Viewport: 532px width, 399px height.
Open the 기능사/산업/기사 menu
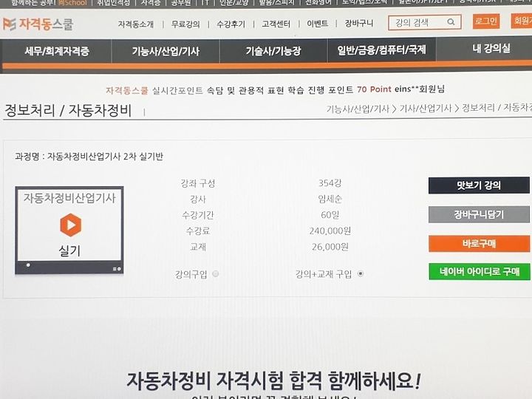166,51
